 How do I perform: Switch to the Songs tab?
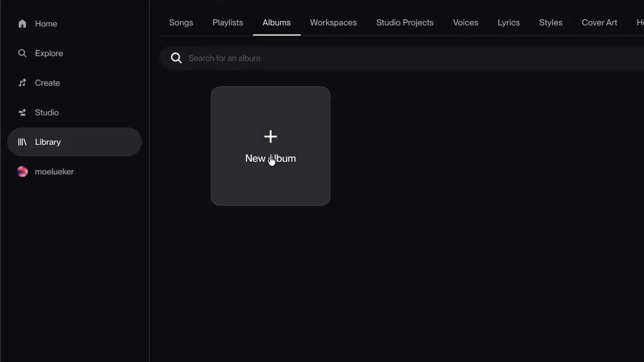pyautogui.click(x=181, y=23)
